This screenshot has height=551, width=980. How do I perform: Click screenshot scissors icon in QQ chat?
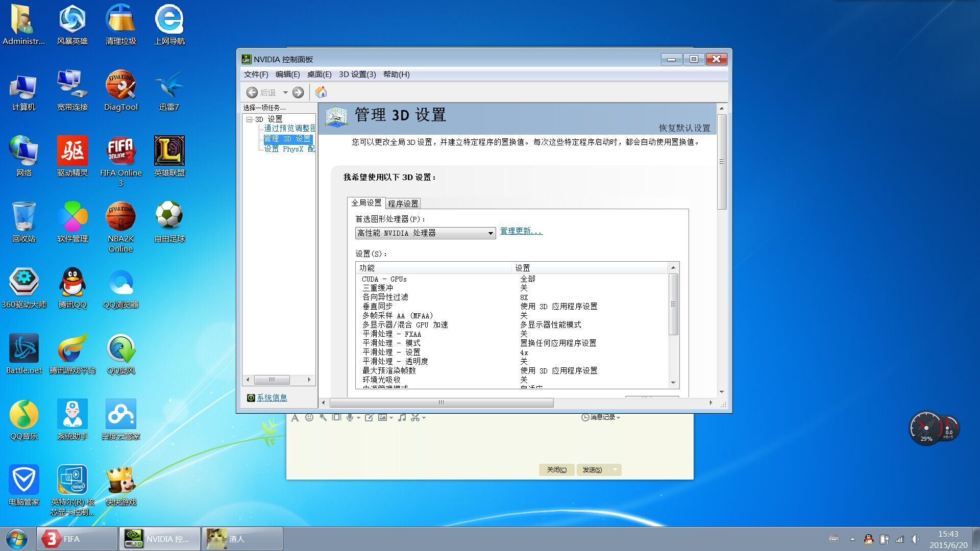tap(415, 417)
